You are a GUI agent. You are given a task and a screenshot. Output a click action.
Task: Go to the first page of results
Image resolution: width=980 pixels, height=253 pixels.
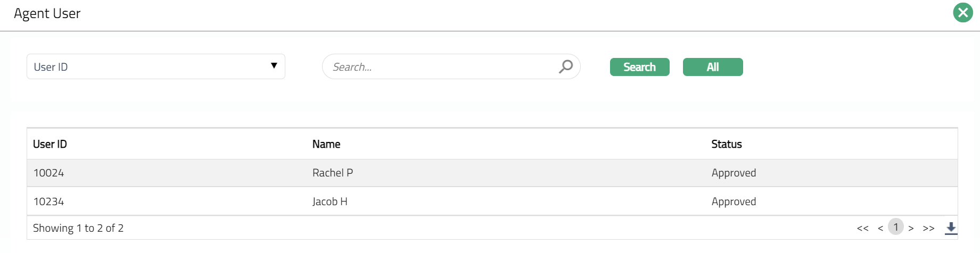862,228
